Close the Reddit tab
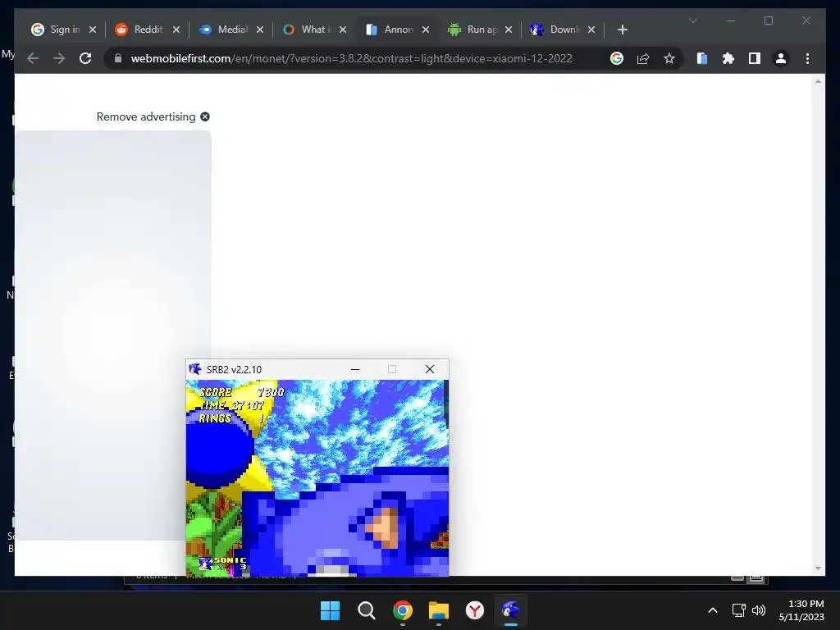 tap(176, 30)
